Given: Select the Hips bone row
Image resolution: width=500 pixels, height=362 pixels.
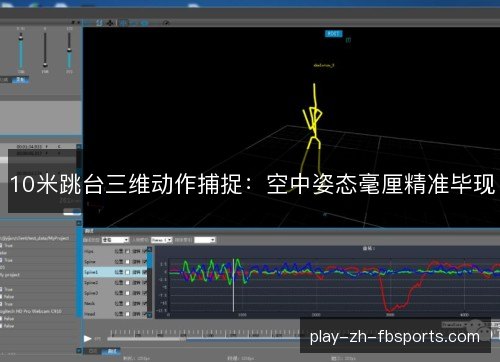Looking at the screenshot, I should click(x=115, y=251).
